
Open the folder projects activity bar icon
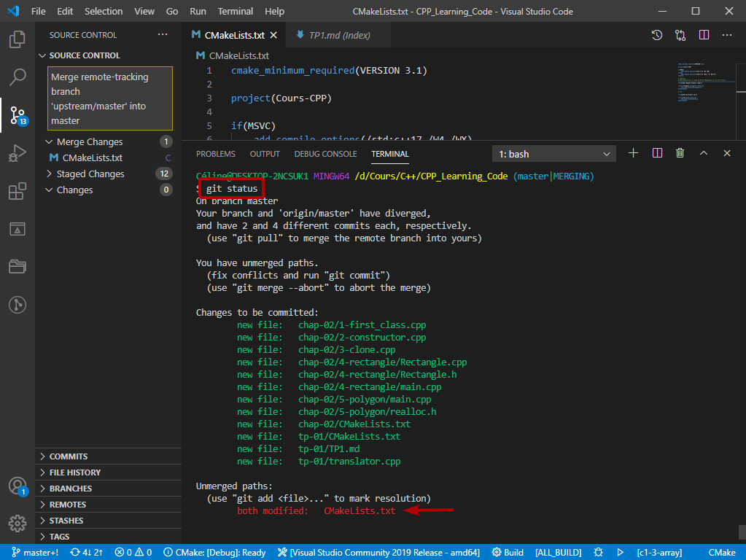point(17,266)
